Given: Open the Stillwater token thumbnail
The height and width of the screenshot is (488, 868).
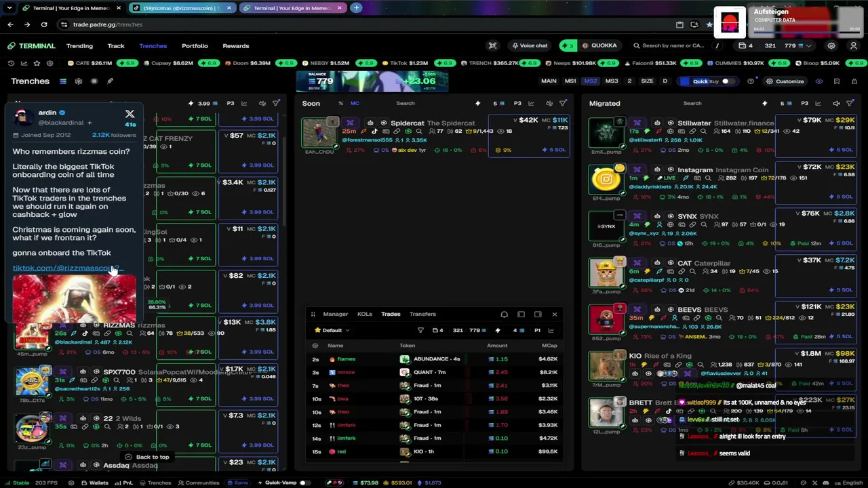Looking at the screenshot, I should tap(606, 133).
